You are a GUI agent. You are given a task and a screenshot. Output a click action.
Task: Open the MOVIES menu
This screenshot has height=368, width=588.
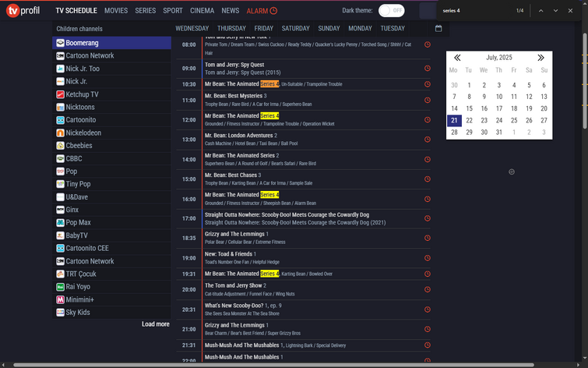[116, 10]
